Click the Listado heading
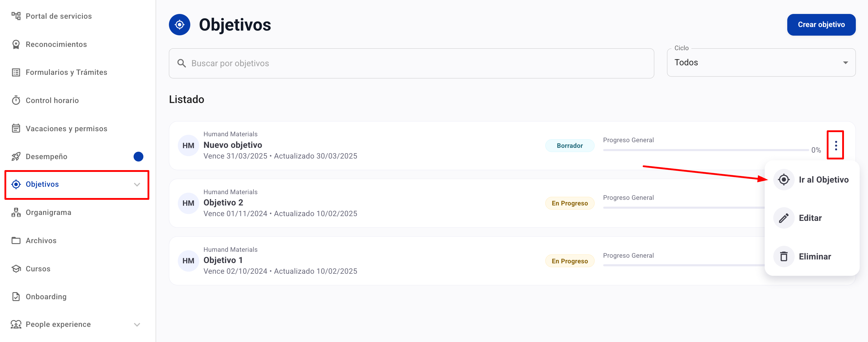 [186, 99]
